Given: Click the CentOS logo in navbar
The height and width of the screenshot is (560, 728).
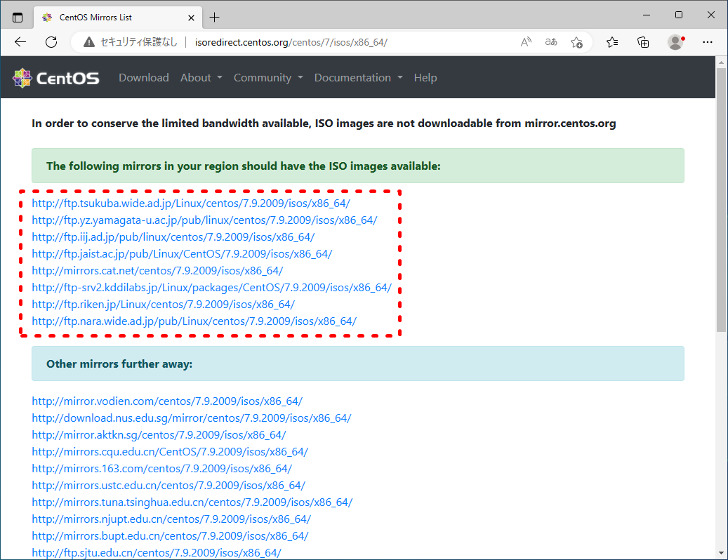Looking at the screenshot, I should pyautogui.click(x=56, y=78).
